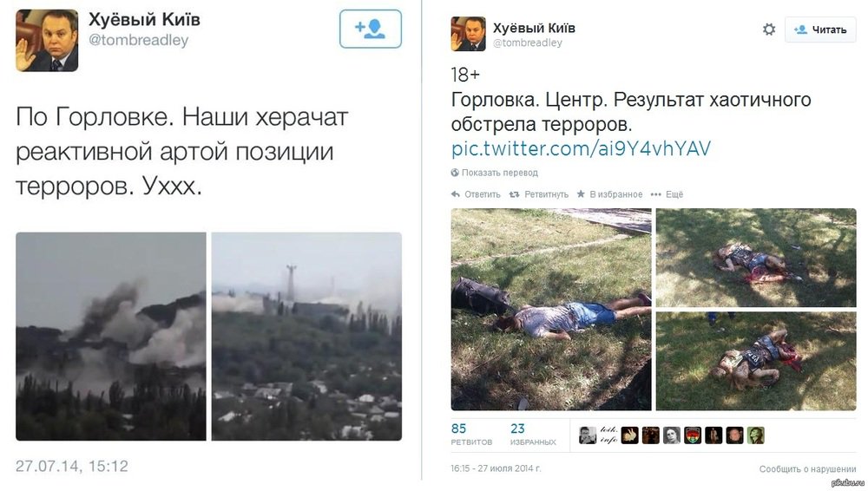The width and height of the screenshot is (868, 491).
Task: Click Сообщить о нарушении report link
Action: click(807, 468)
